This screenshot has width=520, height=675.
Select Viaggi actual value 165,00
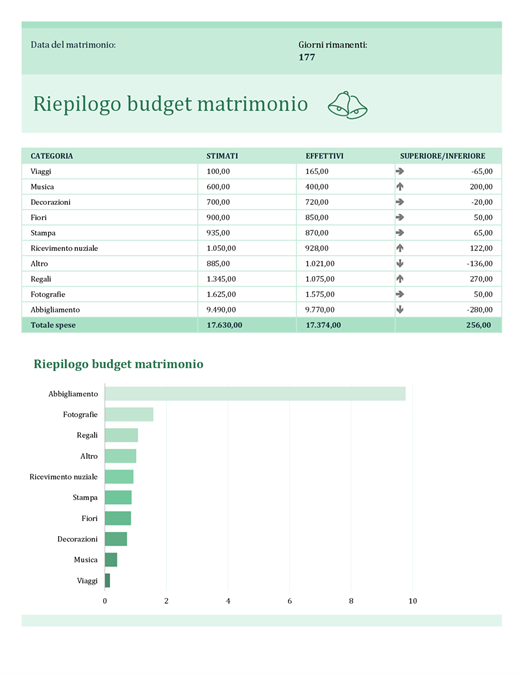tap(317, 171)
